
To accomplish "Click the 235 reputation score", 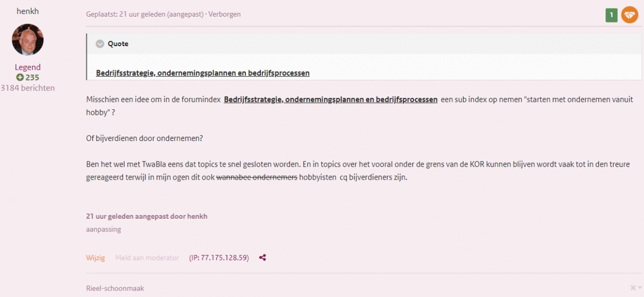I will pyautogui.click(x=32, y=78).
